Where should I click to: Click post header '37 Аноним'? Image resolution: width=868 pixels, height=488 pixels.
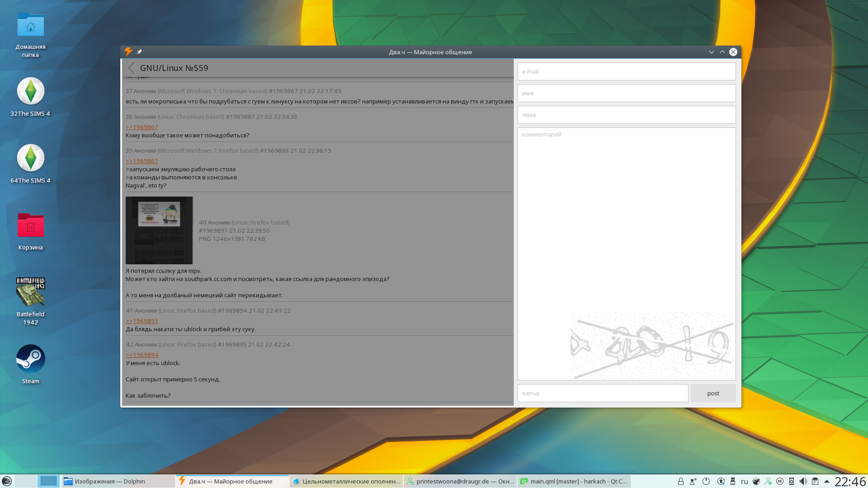point(141,91)
